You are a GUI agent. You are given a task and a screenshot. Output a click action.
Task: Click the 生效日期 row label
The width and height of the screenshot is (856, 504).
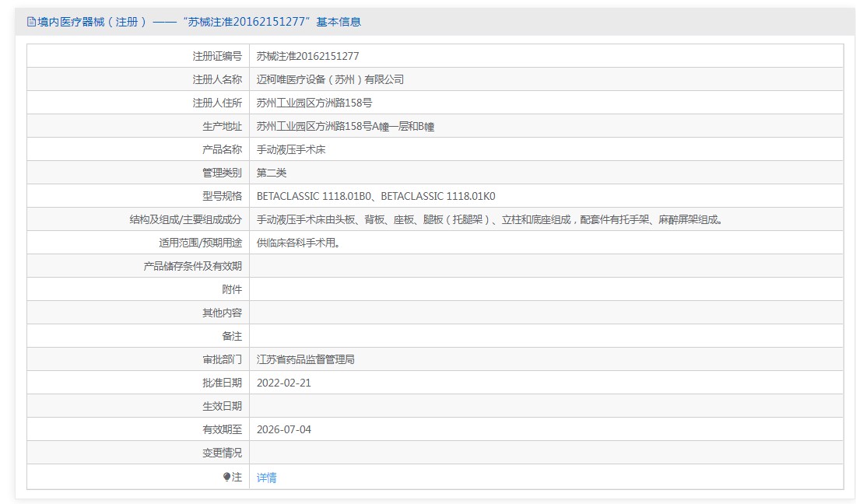[x=223, y=406]
